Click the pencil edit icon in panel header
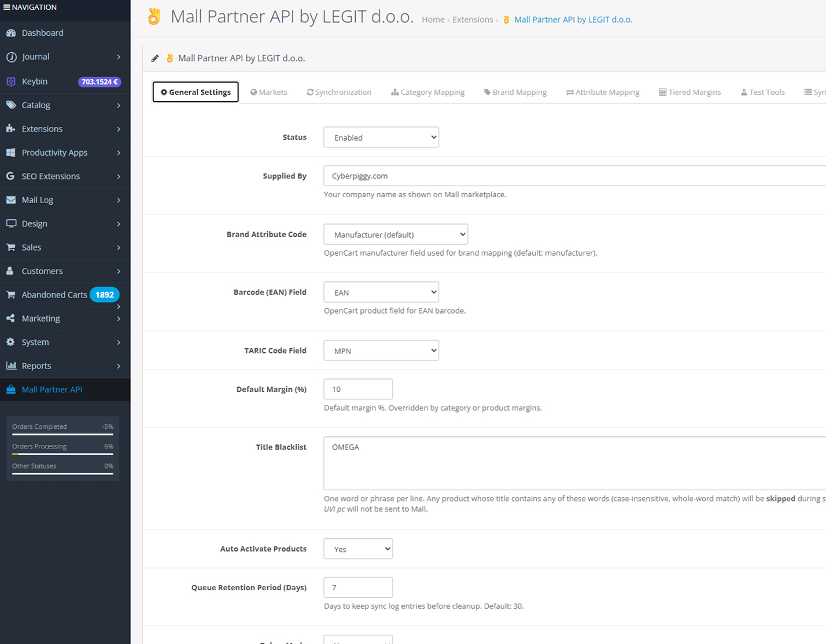Image resolution: width=826 pixels, height=644 pixels. click(x=155, y=58)
